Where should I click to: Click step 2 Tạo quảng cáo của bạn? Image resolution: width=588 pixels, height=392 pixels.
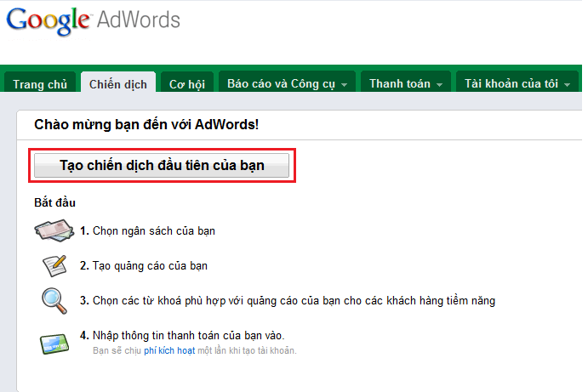[144, 265]
